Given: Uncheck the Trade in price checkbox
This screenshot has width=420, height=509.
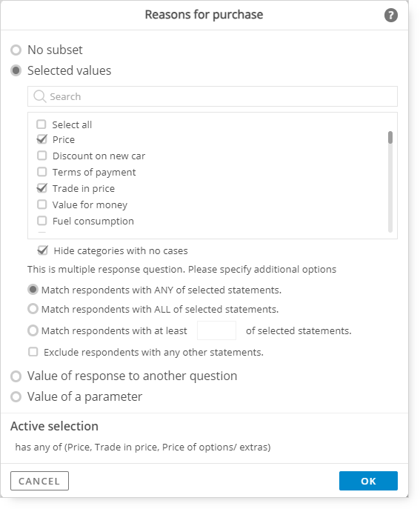Looking at the screenshot, I should (42, 188).
